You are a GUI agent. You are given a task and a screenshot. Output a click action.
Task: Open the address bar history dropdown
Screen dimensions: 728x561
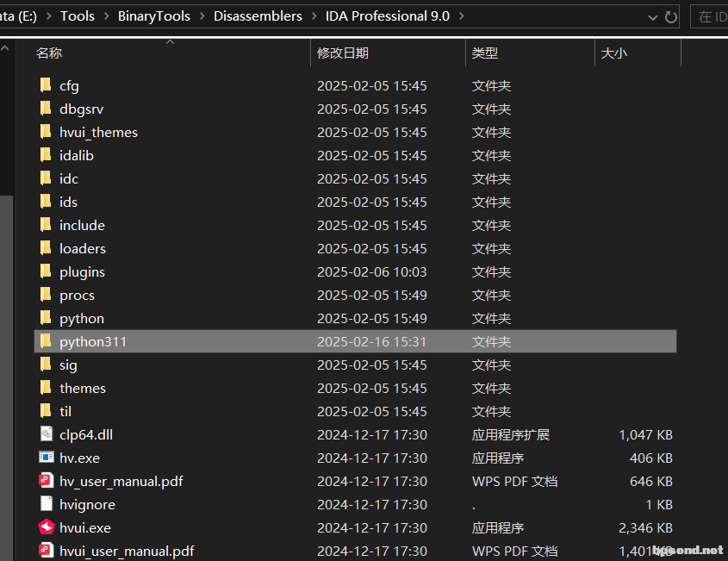click(x=653, y=17)
